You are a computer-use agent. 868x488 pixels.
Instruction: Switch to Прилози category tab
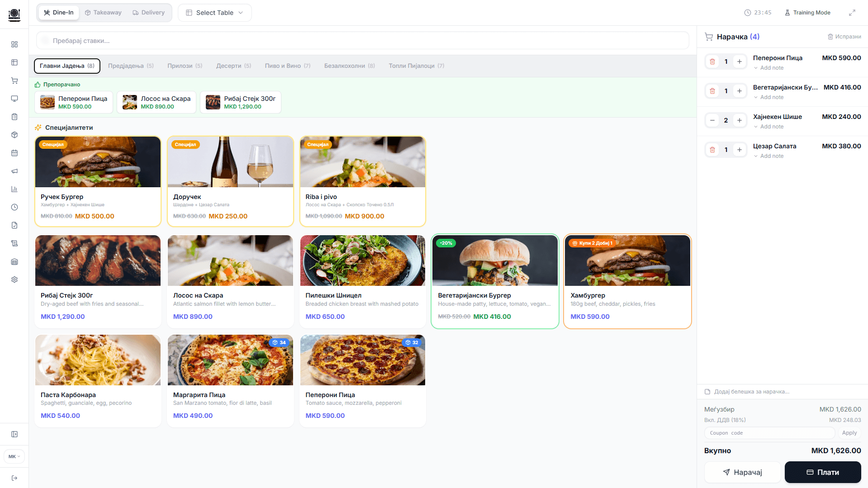[185, 66]
